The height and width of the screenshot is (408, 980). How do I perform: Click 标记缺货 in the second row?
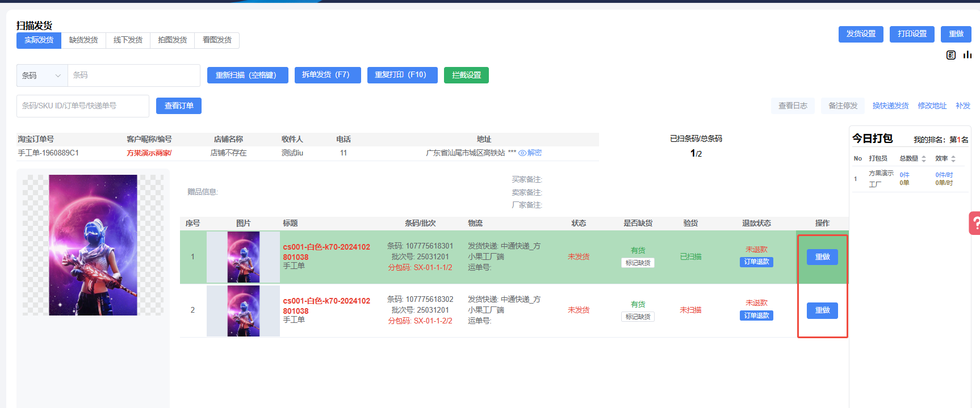[x=638, y=317]
